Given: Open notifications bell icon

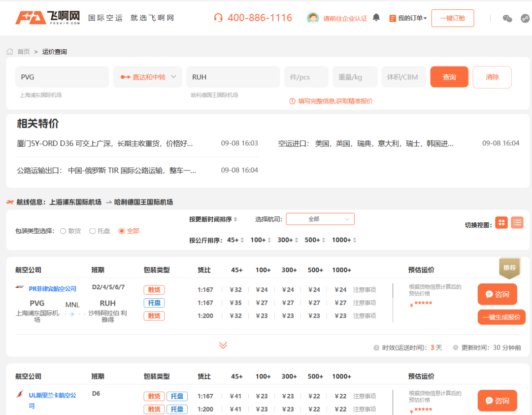Looking at the screenshot, I should coord(376,17).
